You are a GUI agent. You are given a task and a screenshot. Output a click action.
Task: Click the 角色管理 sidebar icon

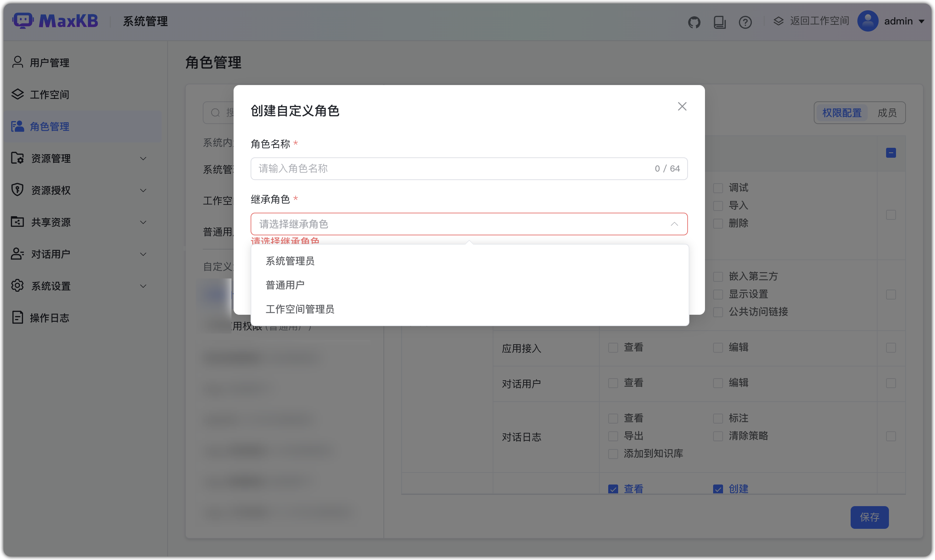tap(17, 127)
